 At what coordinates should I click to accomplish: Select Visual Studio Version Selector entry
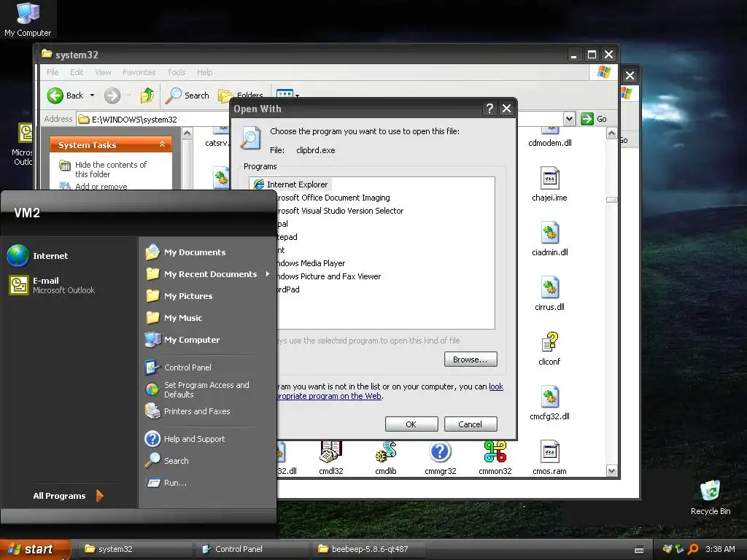tap(340, 211)
